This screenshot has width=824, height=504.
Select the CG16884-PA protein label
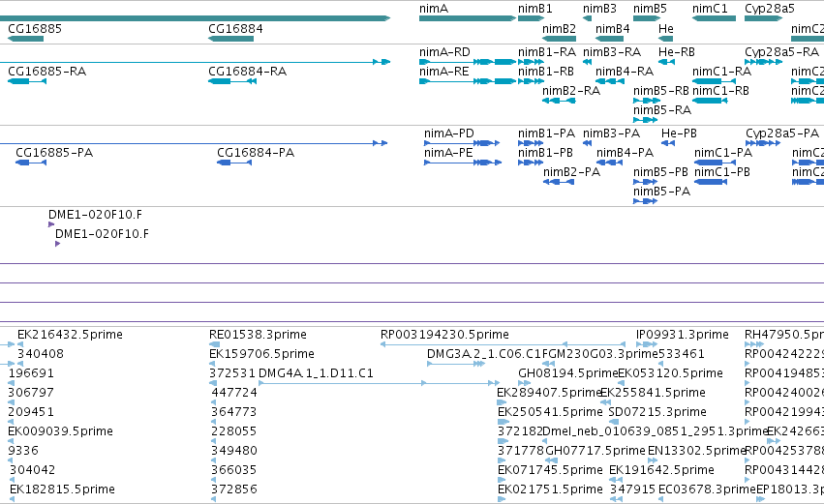coord(256,153)
